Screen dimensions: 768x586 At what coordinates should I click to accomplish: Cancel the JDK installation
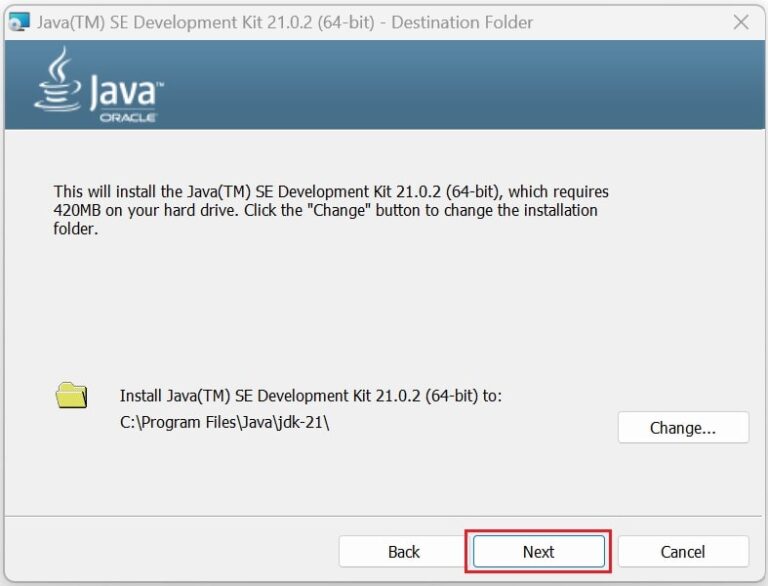point(683,552)
